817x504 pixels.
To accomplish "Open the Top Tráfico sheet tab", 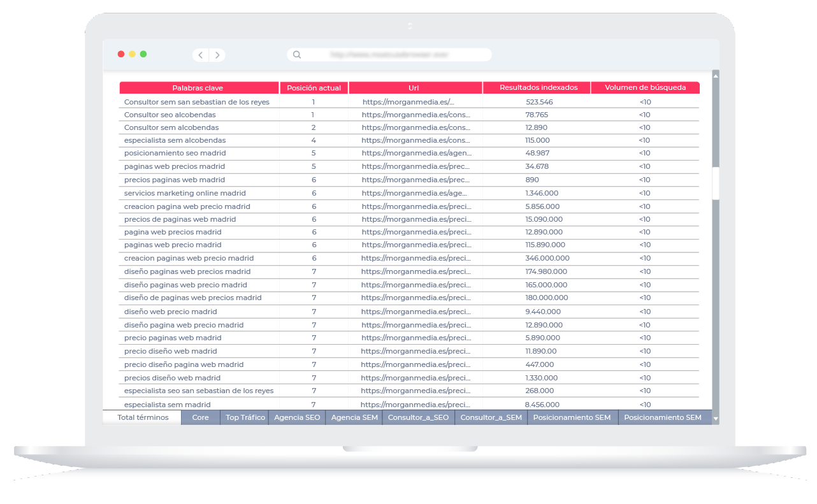I will tap(245, 418).
